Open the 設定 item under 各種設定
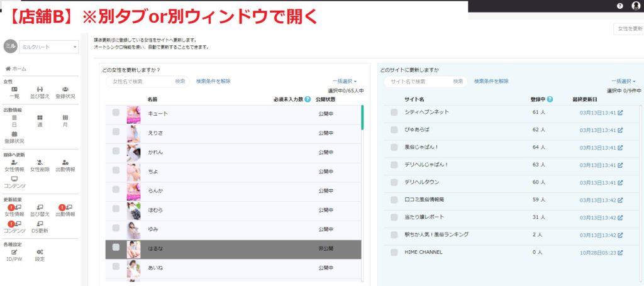 [x=40, y=255]
